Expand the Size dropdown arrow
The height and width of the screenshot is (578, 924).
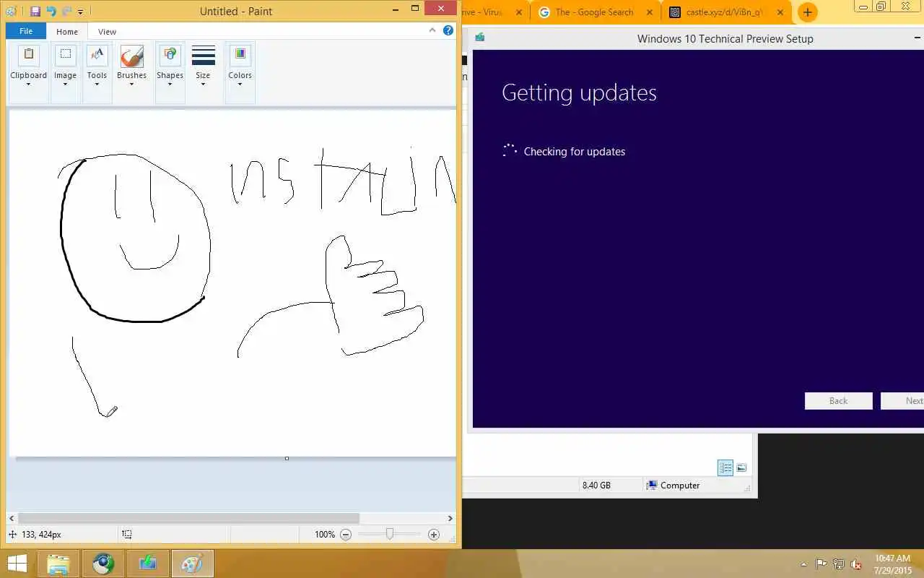coord(203,84)
